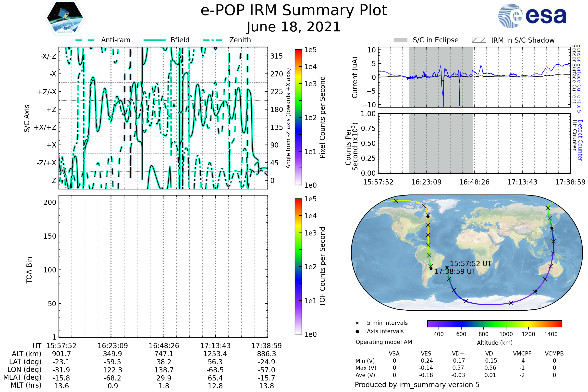Click the TOF Counts per Second colorbar

(298, 266)
